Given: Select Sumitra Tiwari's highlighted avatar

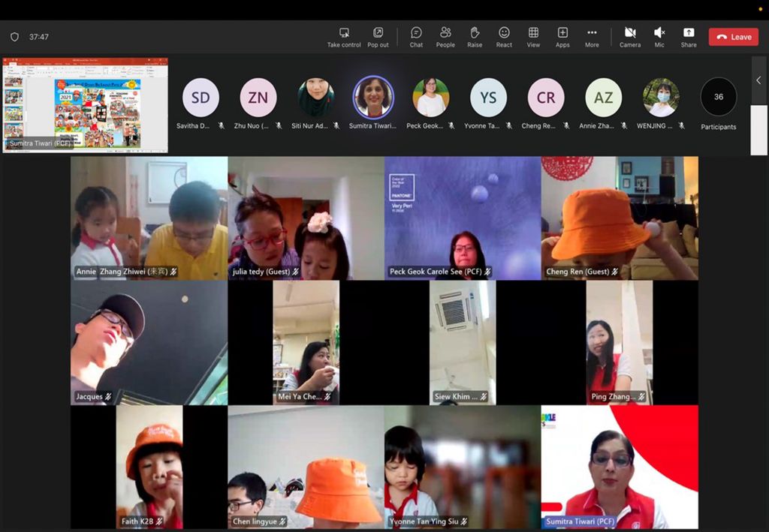Looking at the screenshot, I should (x=373, y=97).
